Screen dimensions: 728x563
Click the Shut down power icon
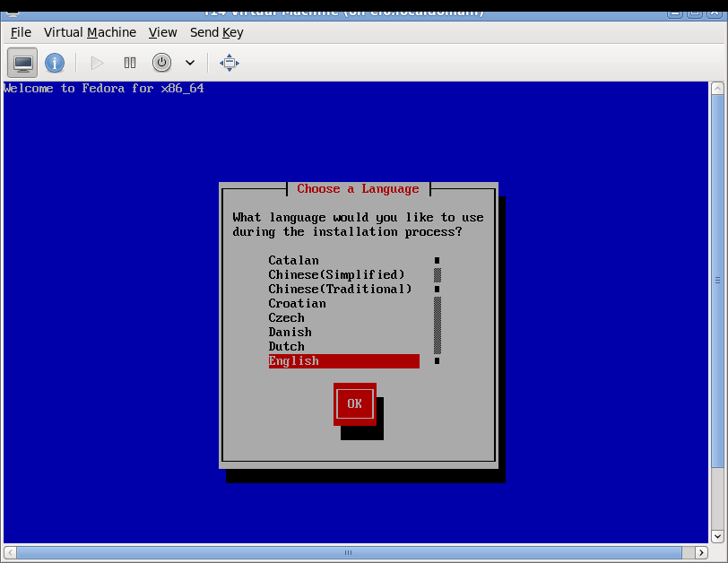click(161, 63)
